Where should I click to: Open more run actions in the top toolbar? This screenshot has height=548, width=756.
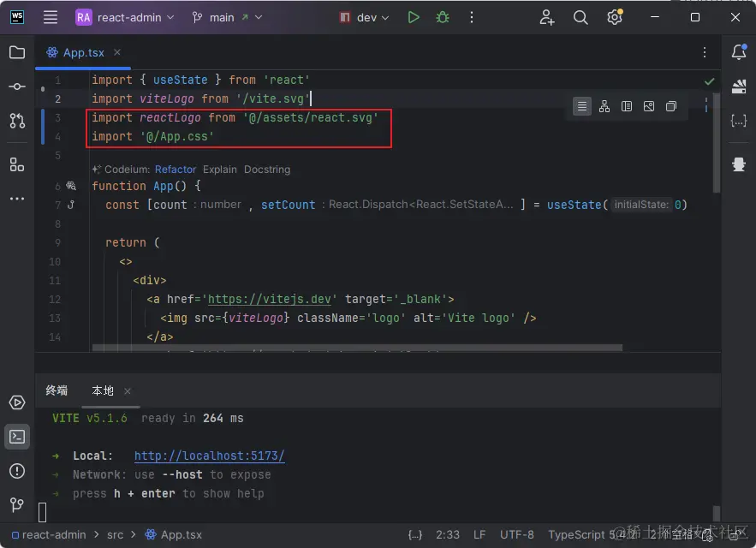472,17
